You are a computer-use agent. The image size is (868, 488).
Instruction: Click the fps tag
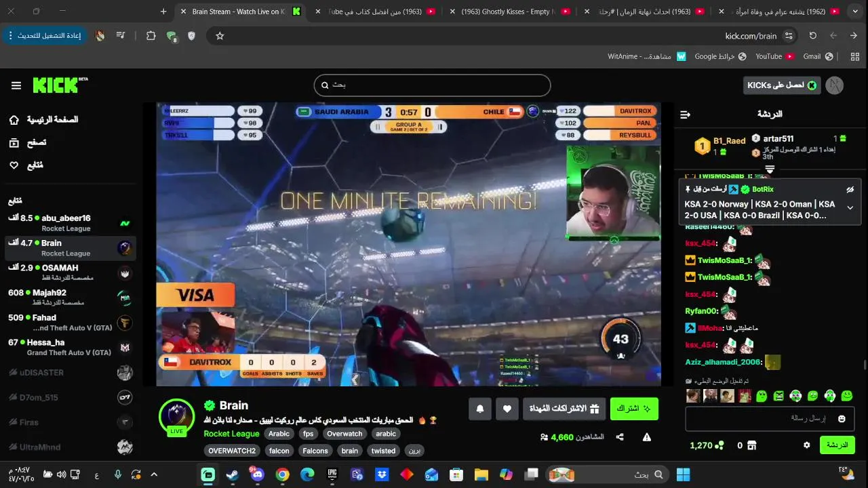point(309,434)
